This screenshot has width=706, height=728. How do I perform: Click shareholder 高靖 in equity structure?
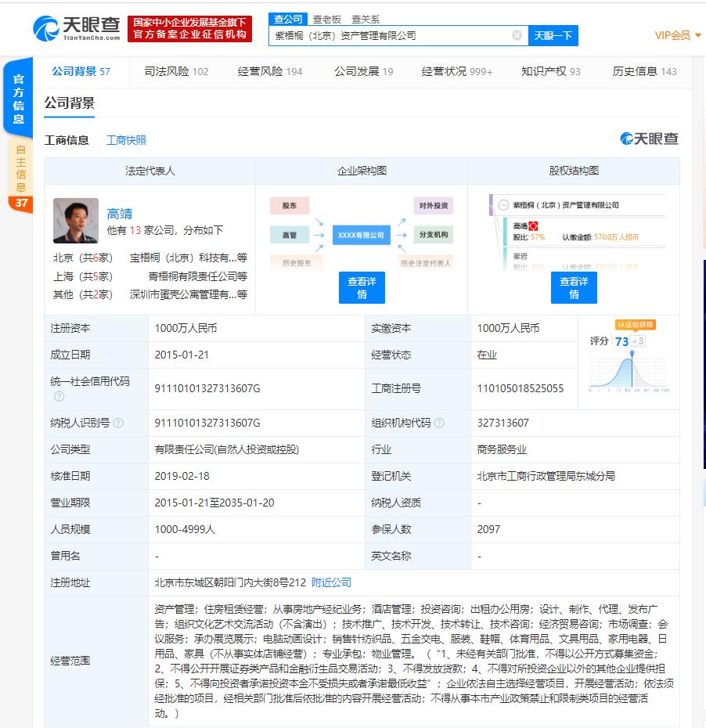[x=520, y=226]
